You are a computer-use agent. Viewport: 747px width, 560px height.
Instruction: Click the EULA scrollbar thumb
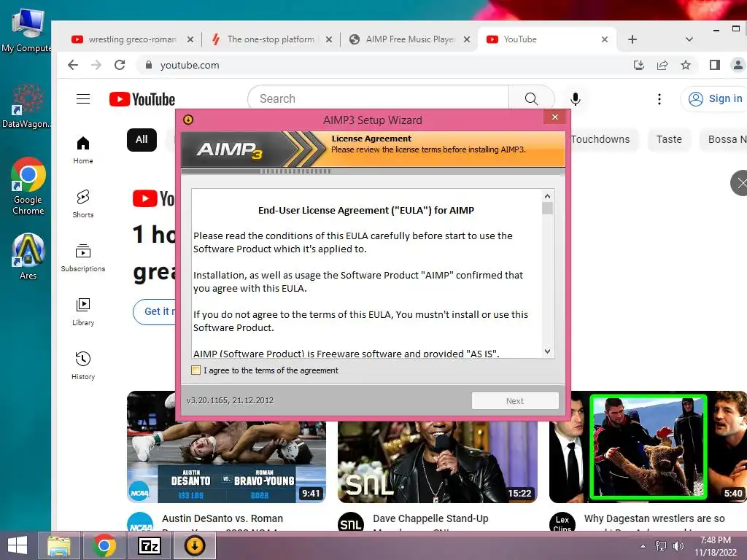click(x=547, y=209)
